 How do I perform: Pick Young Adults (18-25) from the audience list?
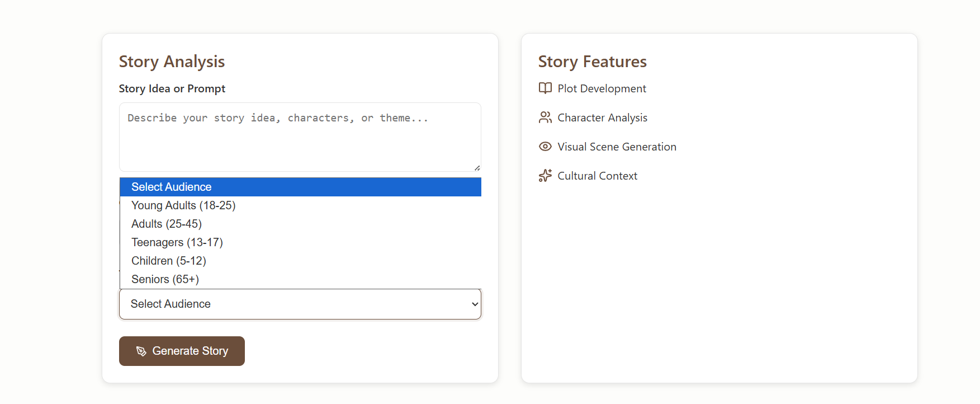(183, 205)
